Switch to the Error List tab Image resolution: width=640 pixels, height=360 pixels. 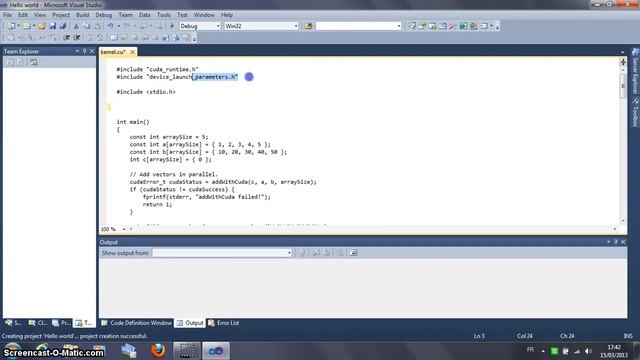(x=224, y=323)
